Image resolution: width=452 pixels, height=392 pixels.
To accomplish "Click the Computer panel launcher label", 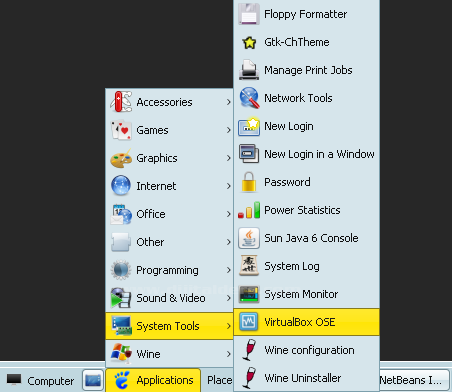I will pos(51,381).
